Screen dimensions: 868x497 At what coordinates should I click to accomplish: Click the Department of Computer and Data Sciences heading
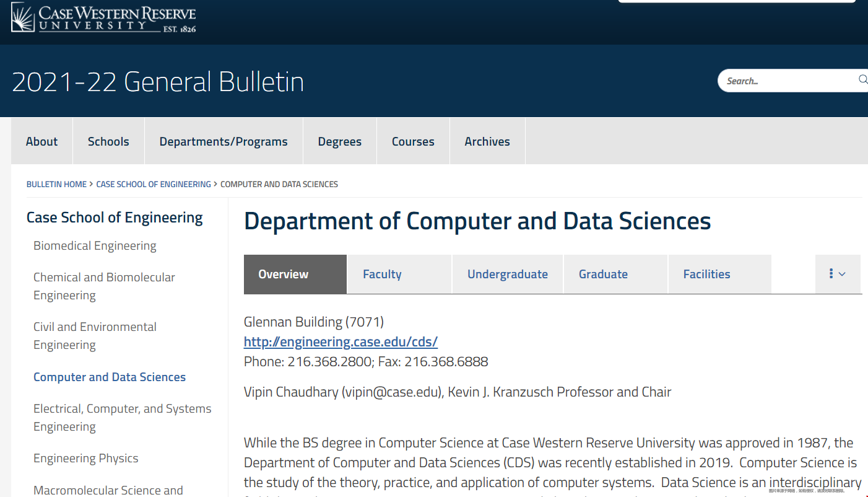point(477,221)
